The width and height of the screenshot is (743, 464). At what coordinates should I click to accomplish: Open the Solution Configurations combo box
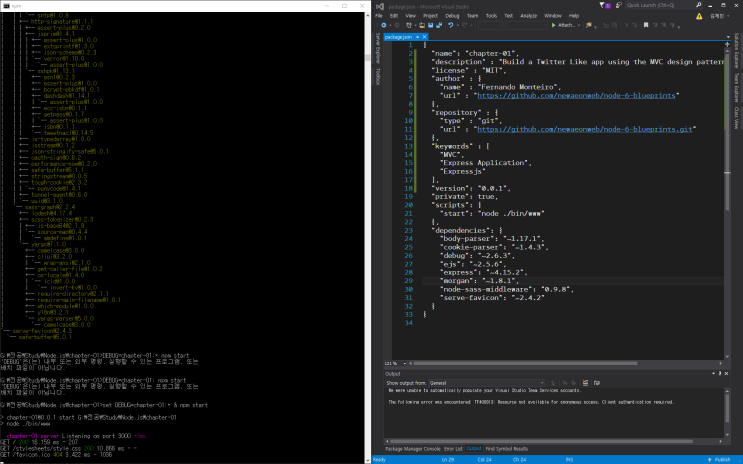tap(490, 25)
